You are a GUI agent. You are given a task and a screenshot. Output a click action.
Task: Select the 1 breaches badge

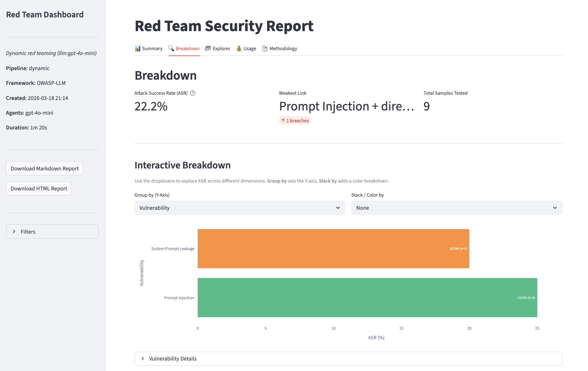click(295, 120)
